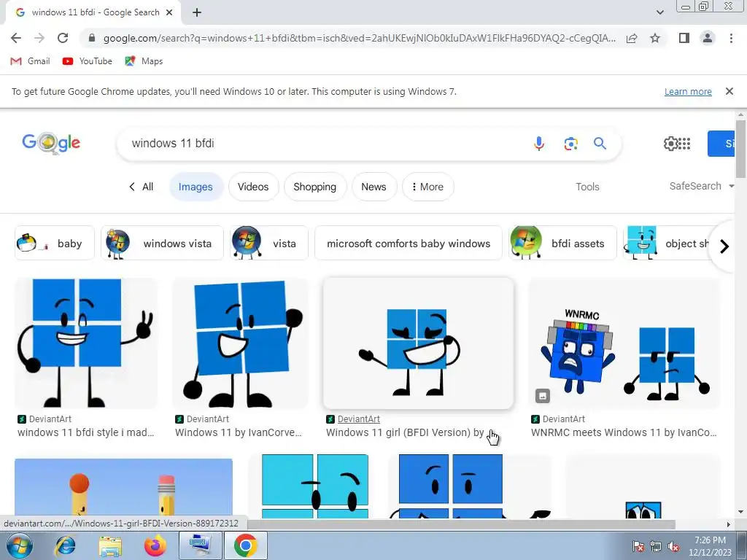
Task: Open the Google apps grid
Action: (x=684, y=144)
